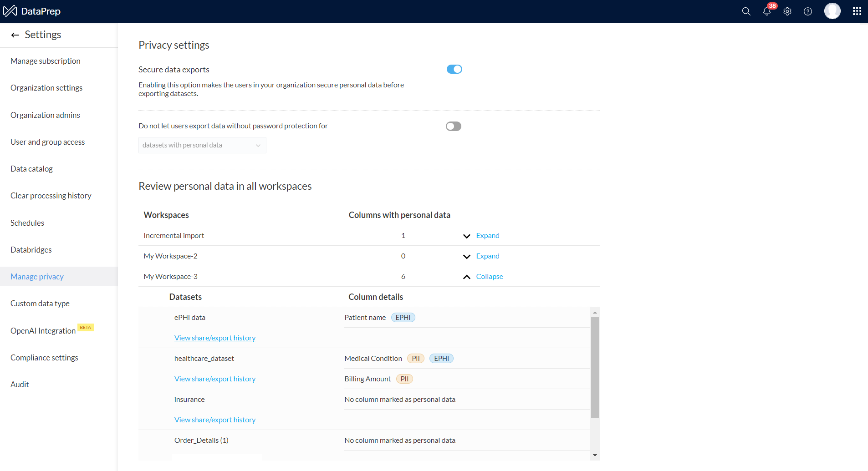Open Custom data type settings
This screenshot has height=471, width=868.
(40, 304)
